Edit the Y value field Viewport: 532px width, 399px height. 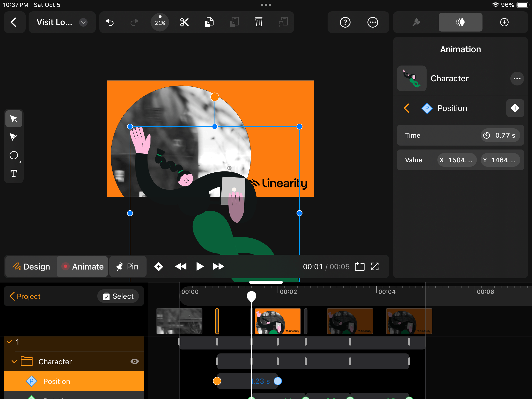500,160
